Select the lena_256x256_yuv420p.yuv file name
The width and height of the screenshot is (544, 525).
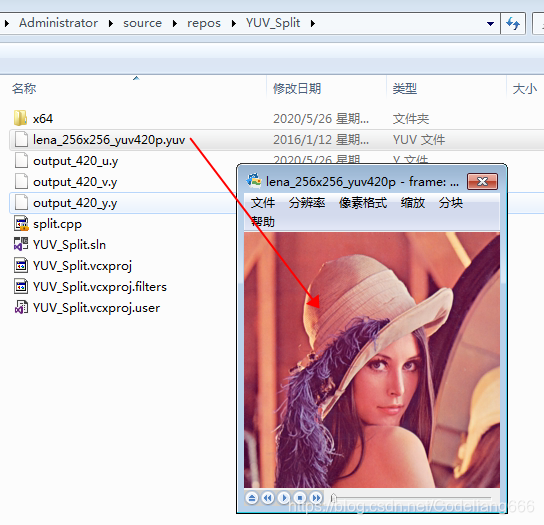109,140
